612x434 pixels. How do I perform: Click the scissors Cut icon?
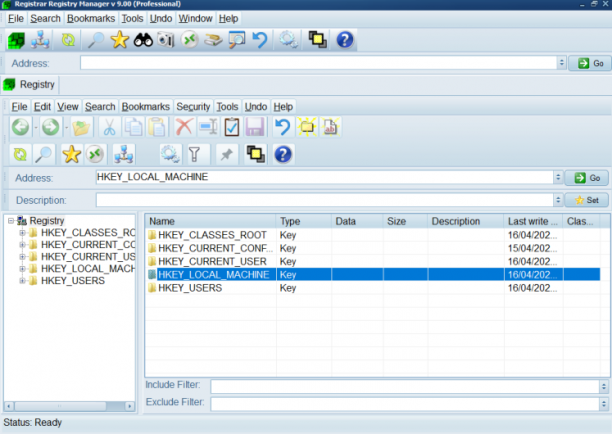pyautogui.click(x=109, y=127)
